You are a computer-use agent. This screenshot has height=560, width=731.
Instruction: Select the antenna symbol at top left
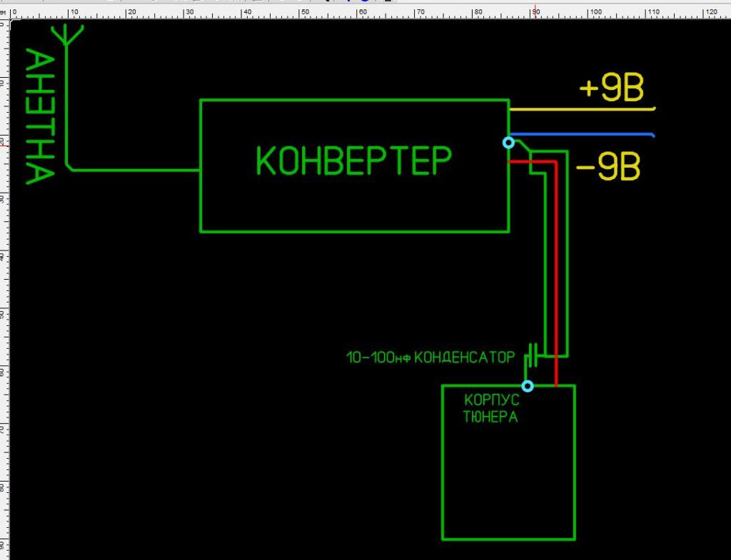(x=67, y=36)
